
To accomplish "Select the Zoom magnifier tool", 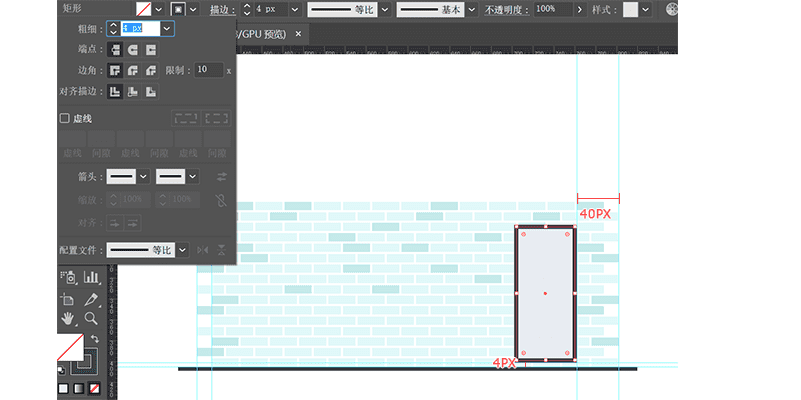I will point(91,319).
